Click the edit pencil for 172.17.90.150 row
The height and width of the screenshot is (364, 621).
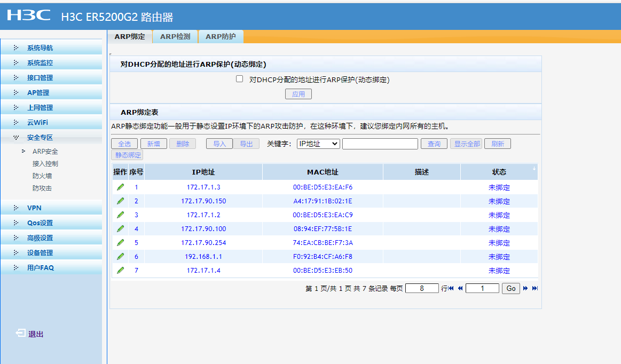pos(120,201)
